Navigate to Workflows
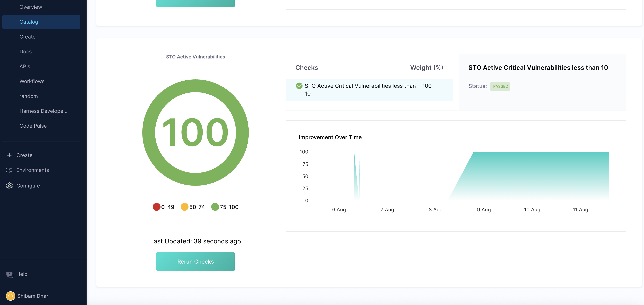Viewport: 644px width, 305px height. [x=32, y=82]
